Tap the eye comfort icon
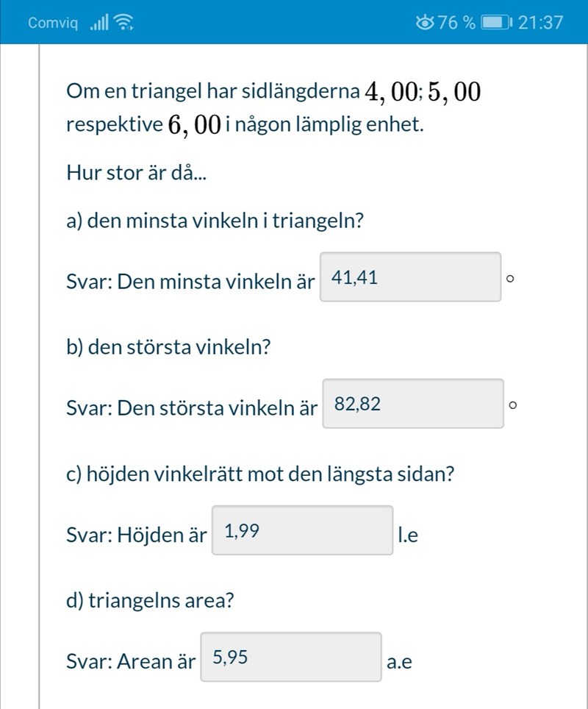Screen dimensions: 588x709 (424, 23)
